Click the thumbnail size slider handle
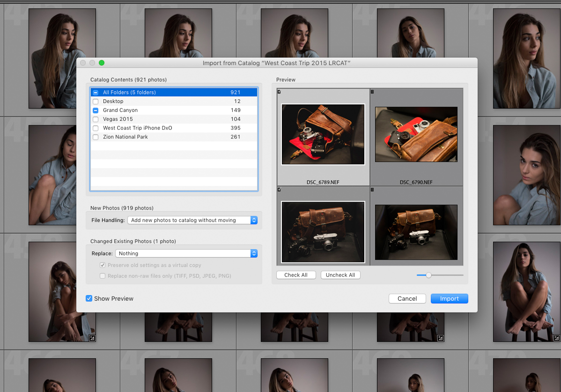The image size is (561, 392). pyautogui.click(x=428, y=275)
